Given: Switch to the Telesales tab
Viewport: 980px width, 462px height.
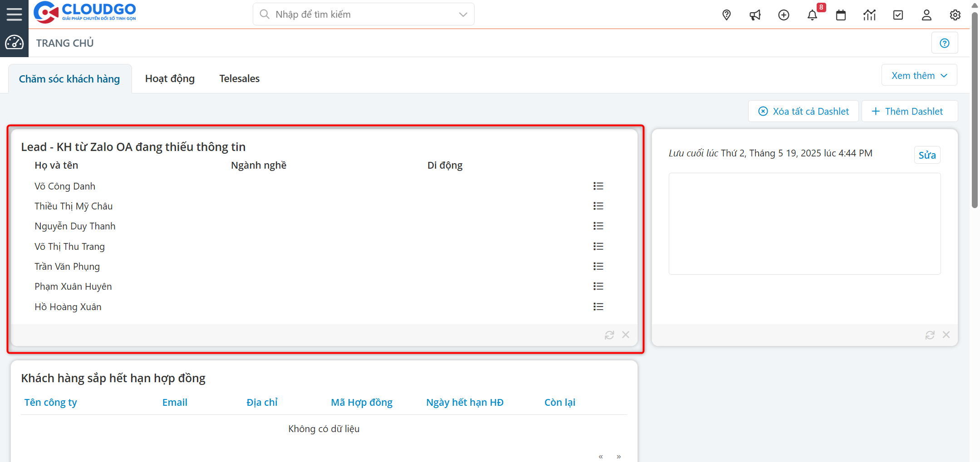Looking at the screenshot, I should pos(239,79).
